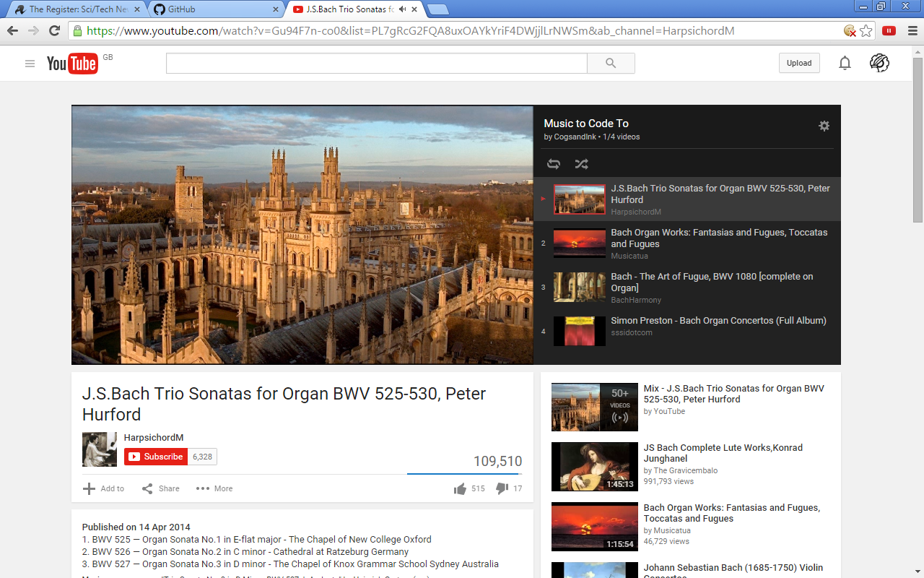Click the 6,328 subscriber count

tap(203, 457)
